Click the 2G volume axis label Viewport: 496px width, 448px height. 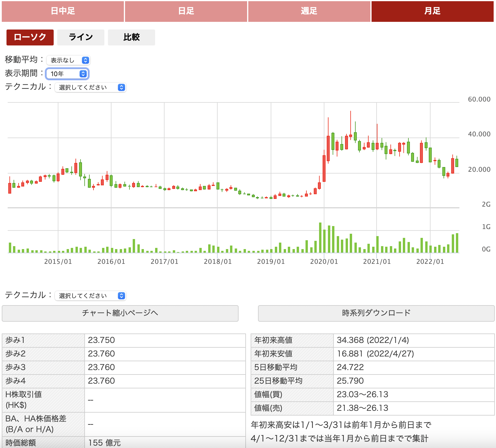(486, 204)
